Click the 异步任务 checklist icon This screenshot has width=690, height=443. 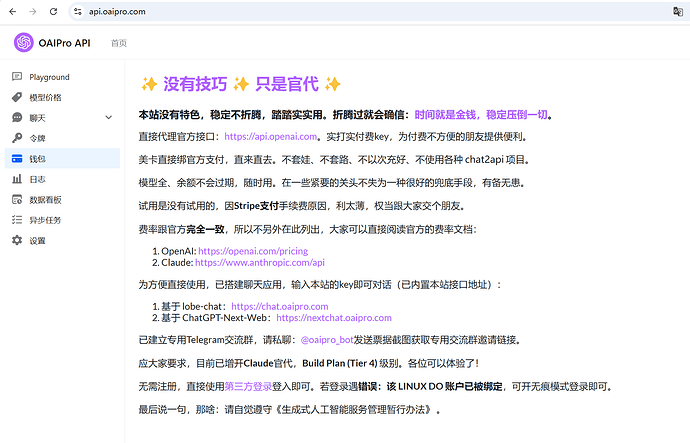17,220
